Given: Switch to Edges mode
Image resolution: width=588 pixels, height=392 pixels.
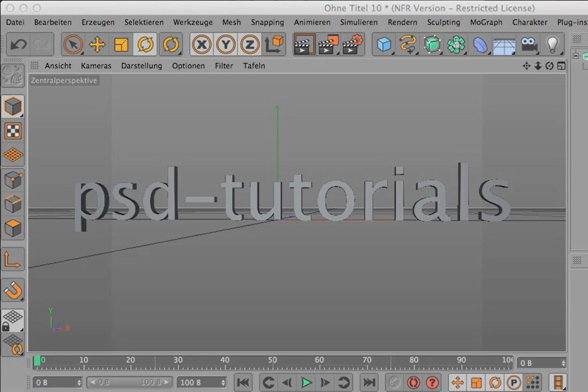Looking at the screenshot, I should [x=13, y=204].
